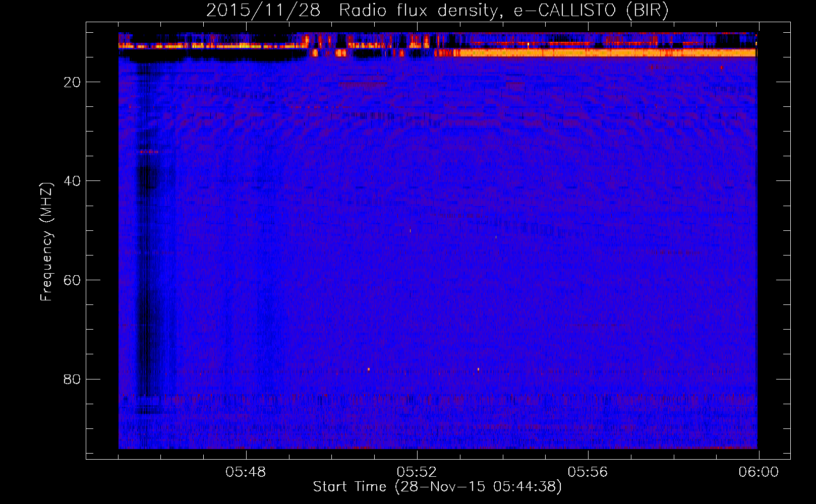The height and width of the screenshot is (504, 816).
Task: Click the plot title "2015/11/28 Radio flux density, e-CALLISTO (BIR)"
Action: click(437, 11)
